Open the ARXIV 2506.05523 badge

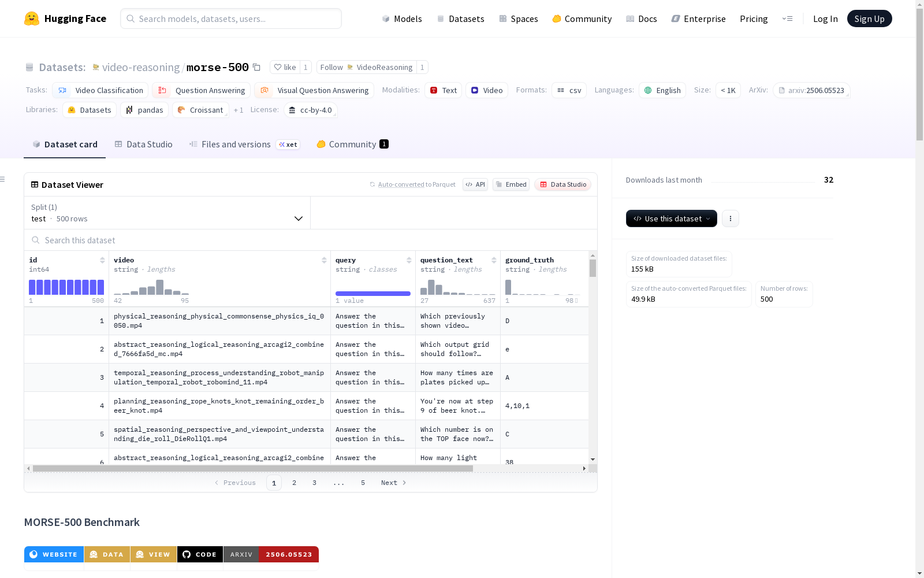click(271, 554)
